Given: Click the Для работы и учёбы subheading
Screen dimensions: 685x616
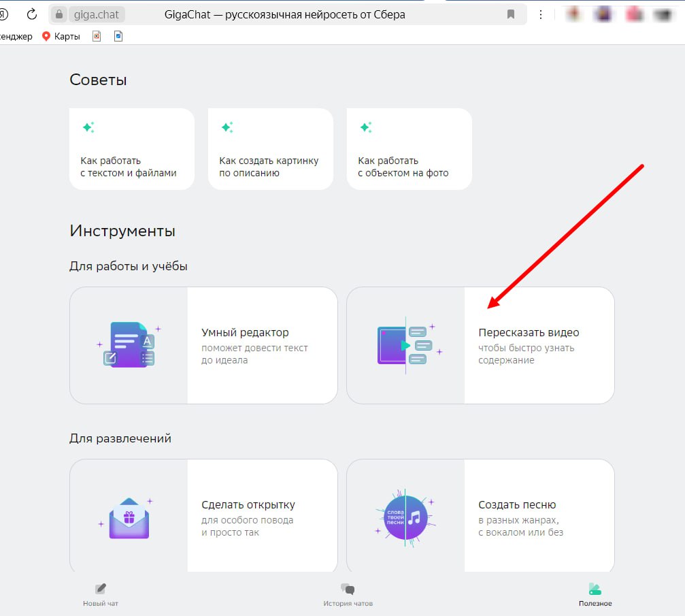Looking at the screenshot, I should point(129,266).
